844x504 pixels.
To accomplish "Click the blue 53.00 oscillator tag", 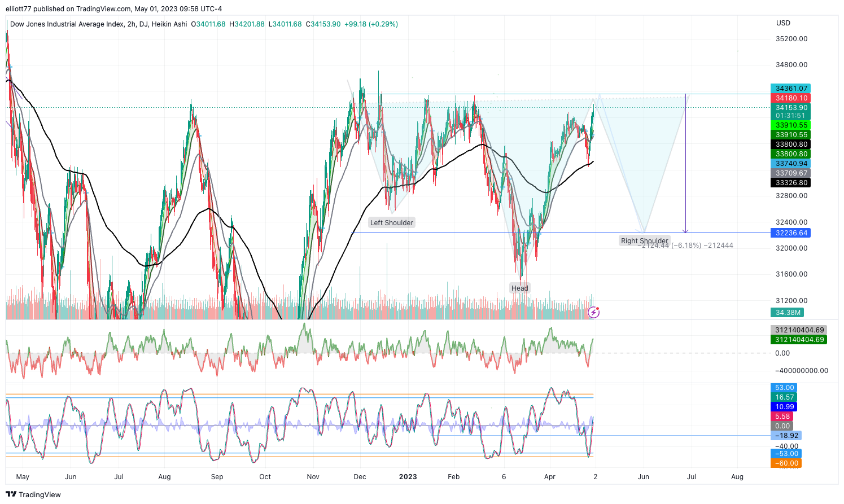I will click(x=784, y=388).
